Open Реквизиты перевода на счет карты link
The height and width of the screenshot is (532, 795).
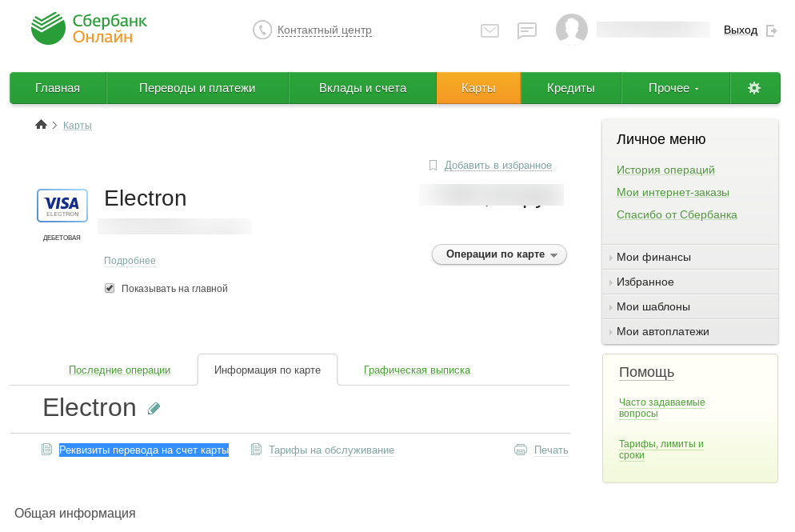[x=144, y=450]
